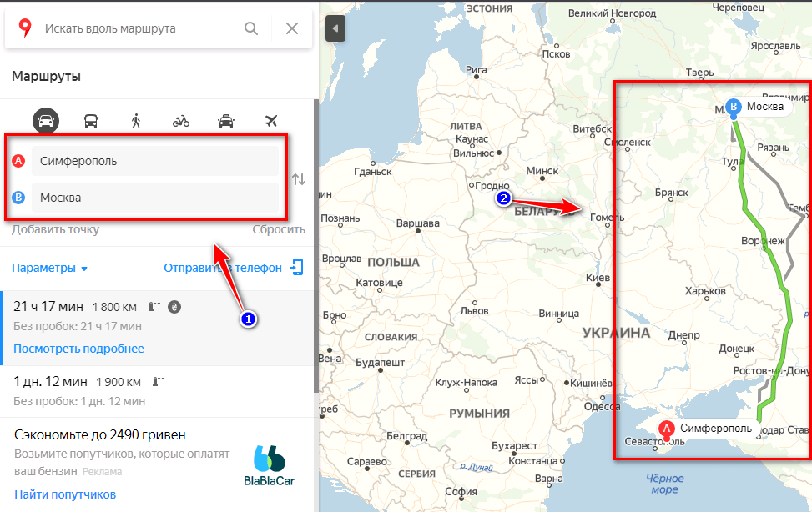The height and width of the screenshot is (512, 812).
Task: Click the toll road coin icon
Action: [x=174, y=307]
